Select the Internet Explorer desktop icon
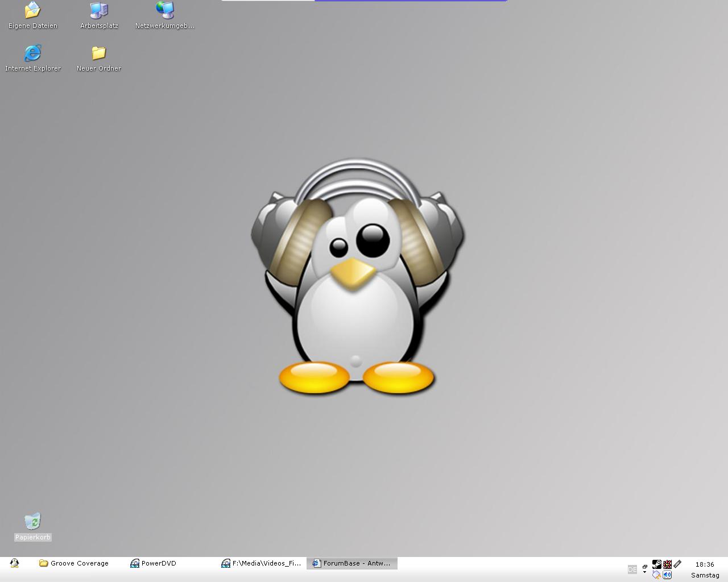This screenshot has width=728, height=582. tap(33, 59)
